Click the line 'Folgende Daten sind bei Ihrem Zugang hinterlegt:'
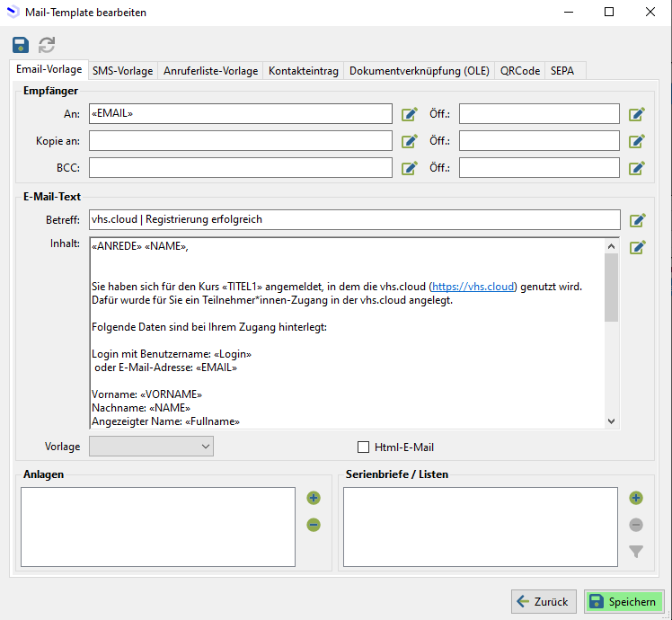Image resolution: width=672 pixels, height=620 pixels. click(x=209, y=327)
